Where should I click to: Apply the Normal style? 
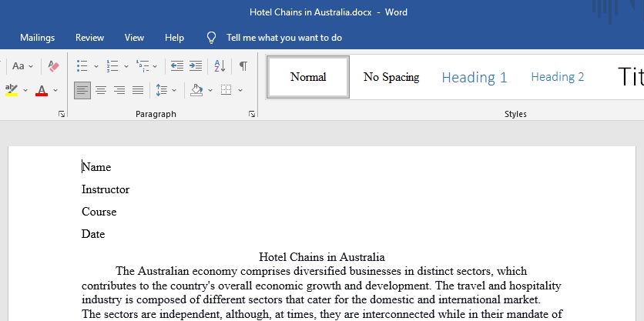(x=308, y=77)
